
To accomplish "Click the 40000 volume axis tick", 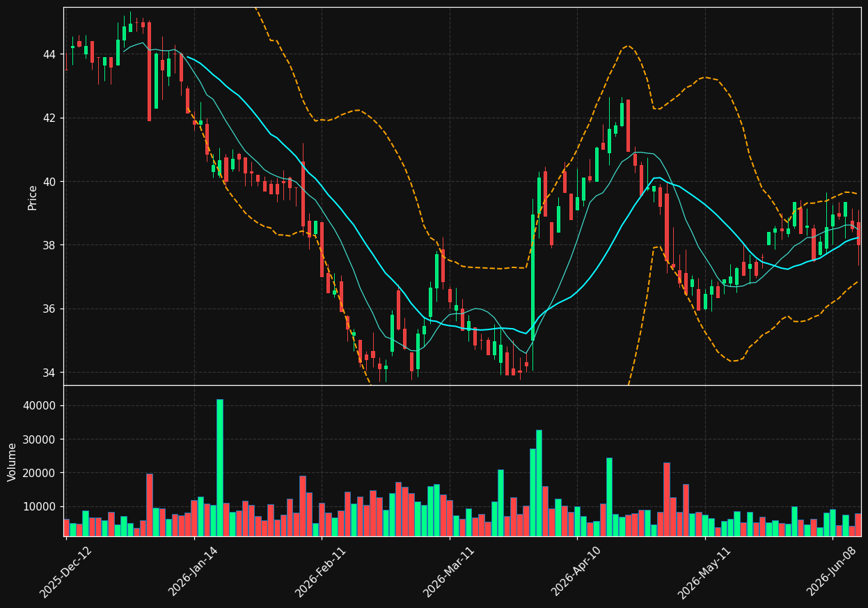I will click(x=40, y=406).
